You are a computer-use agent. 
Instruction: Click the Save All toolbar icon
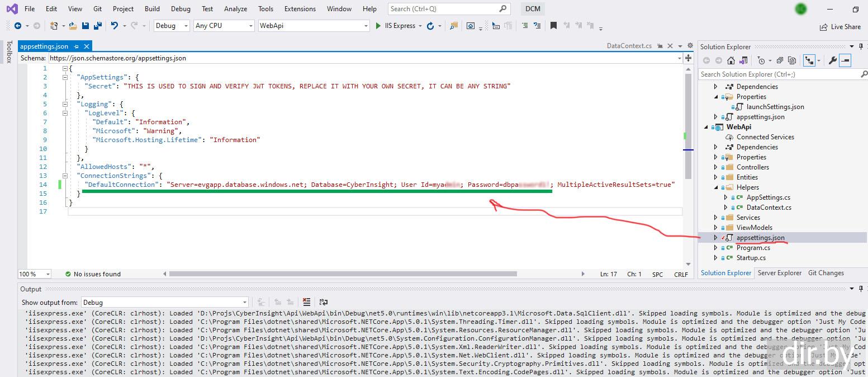(97, 26)
